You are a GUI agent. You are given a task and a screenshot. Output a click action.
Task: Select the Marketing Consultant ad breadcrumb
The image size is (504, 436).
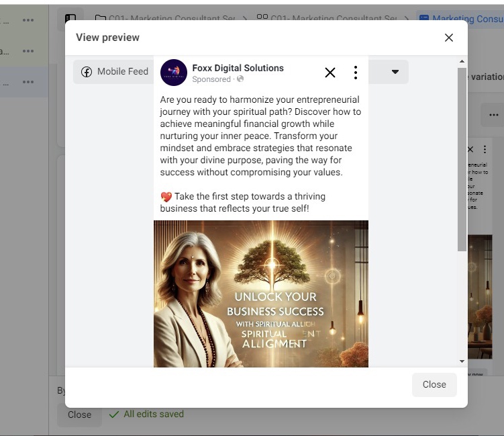point(463,19)
